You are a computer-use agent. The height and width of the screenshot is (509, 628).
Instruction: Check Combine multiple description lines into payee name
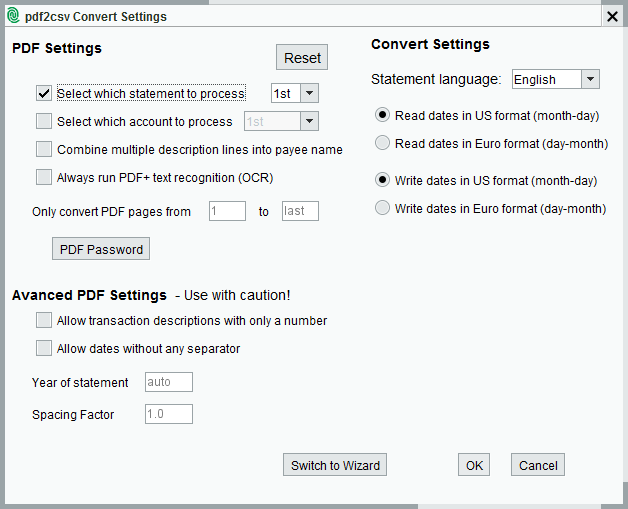tap(44, 149)
